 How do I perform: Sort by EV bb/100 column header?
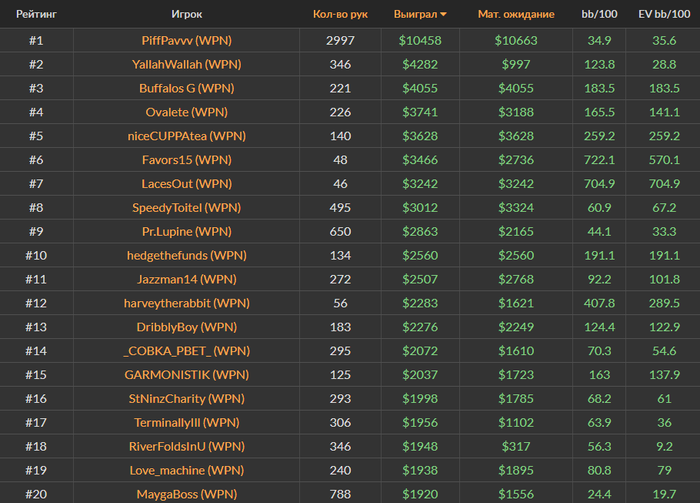coord(664,14)
